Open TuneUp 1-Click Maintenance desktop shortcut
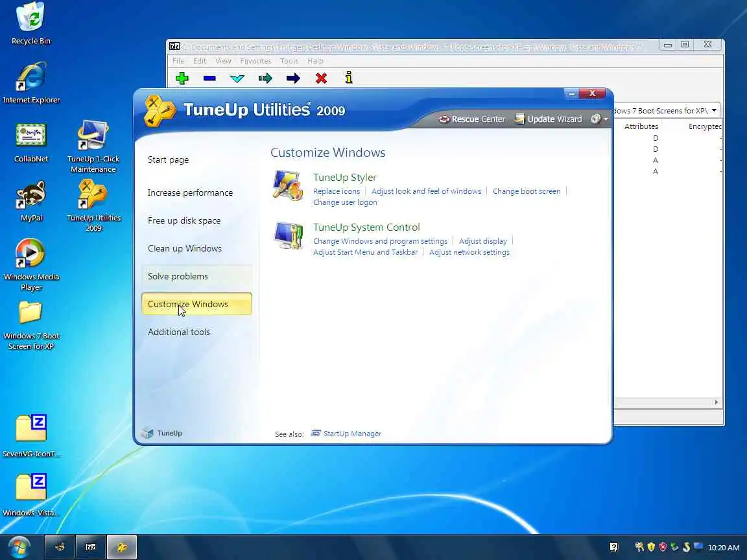747x560 pixels. click(93, 146)
